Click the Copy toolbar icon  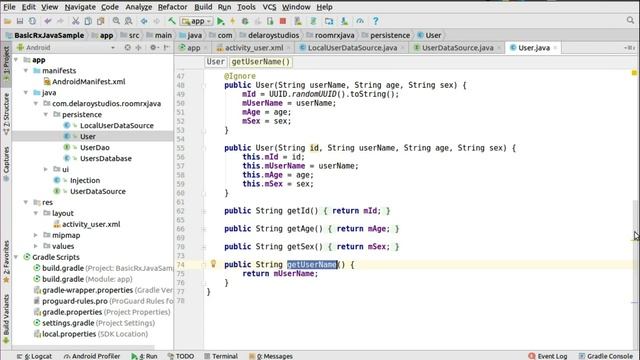coord(88,21)
